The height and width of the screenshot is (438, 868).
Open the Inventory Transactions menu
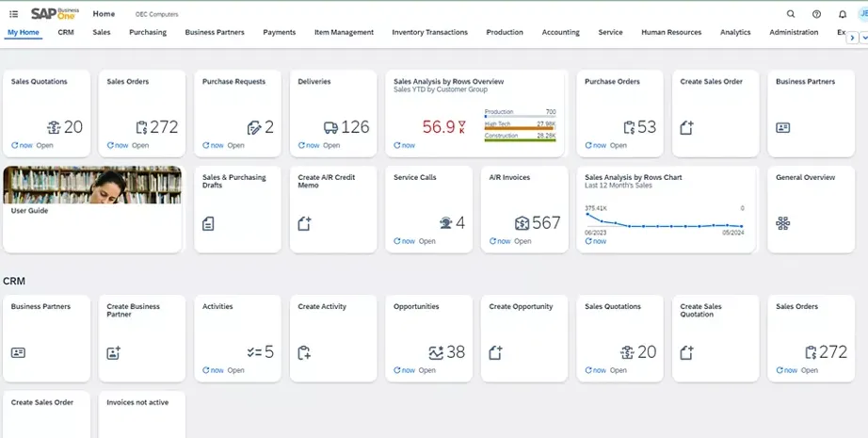pos(429,32)
